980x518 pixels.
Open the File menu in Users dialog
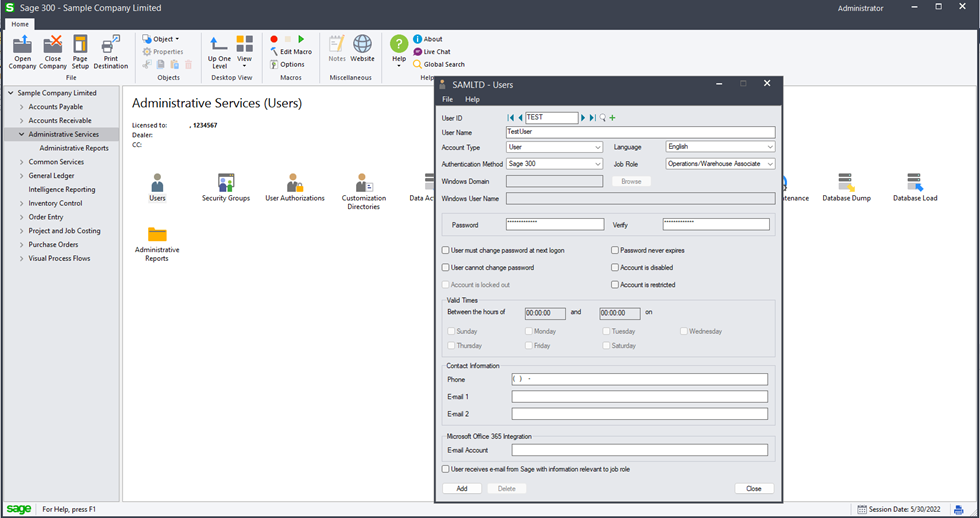[x=448, y=99]
